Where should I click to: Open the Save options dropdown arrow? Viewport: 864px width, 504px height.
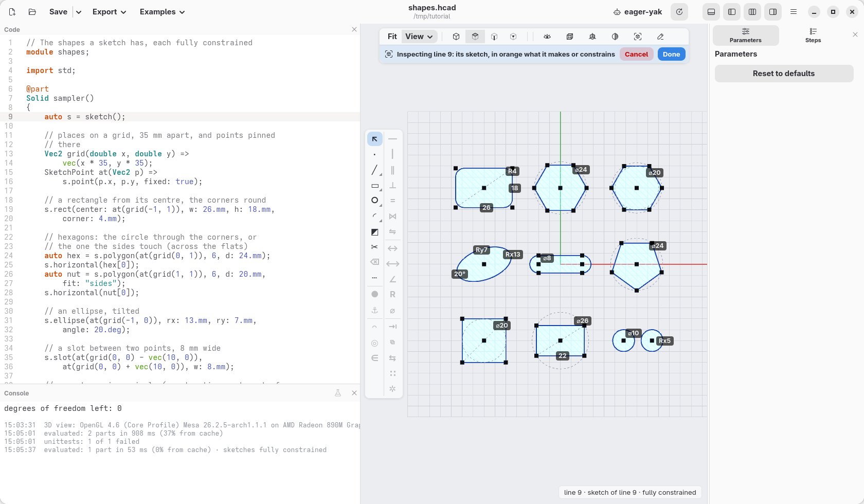[x=78, y=12]
